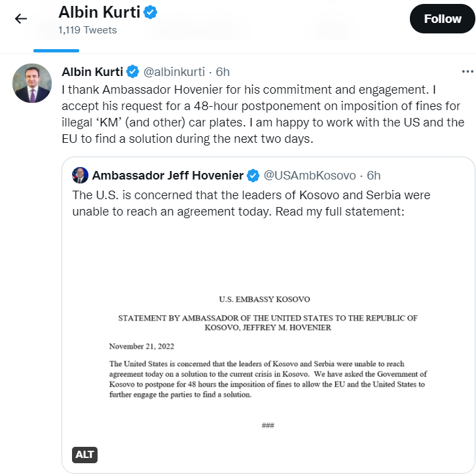The image size is (476, 475).
Task: Open Albin Kurti's profile avatar
Action: tap(32, 83)
